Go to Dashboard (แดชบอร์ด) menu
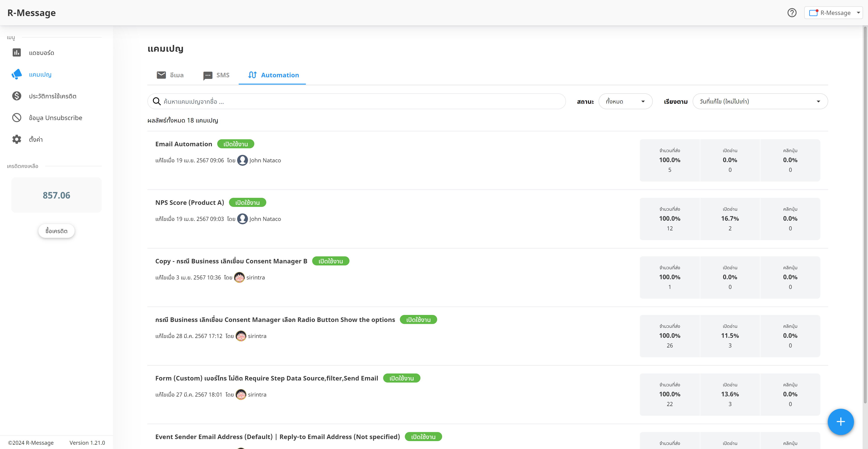The image size is (868, 449). coord(41,53)
